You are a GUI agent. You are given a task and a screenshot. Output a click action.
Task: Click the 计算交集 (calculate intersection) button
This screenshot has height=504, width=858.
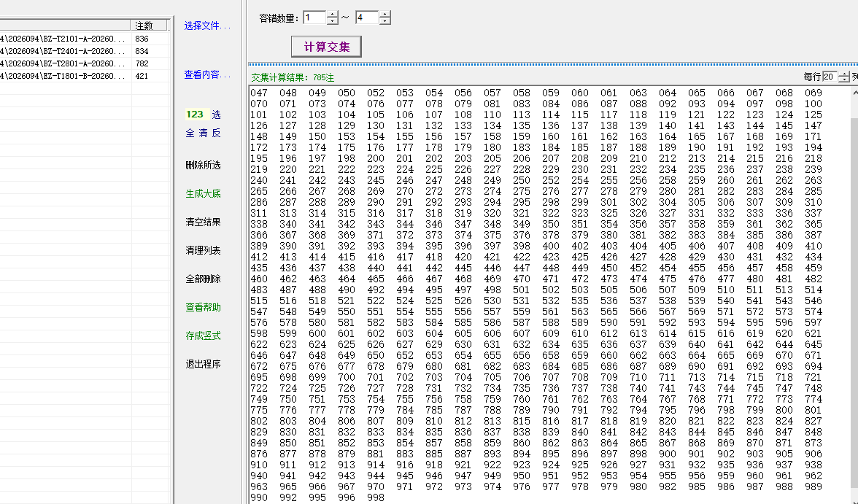325,45
